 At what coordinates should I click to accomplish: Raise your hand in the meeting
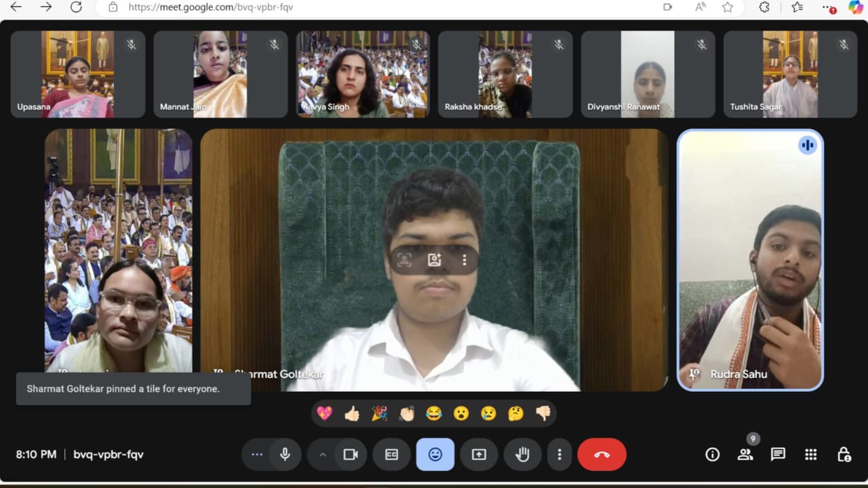point(522,455)
